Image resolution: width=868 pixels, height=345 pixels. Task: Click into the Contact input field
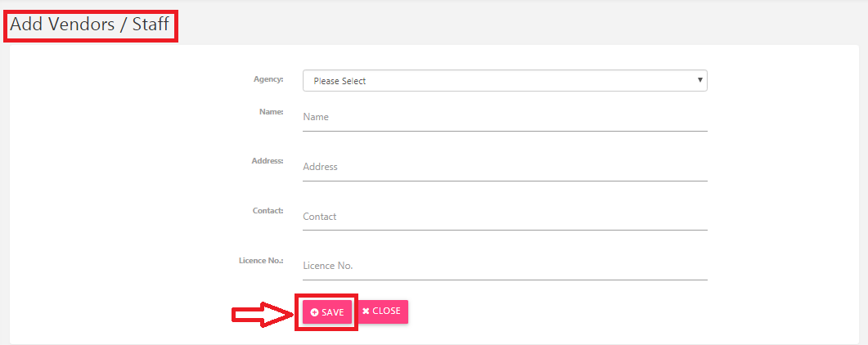[x=505, y=217]
